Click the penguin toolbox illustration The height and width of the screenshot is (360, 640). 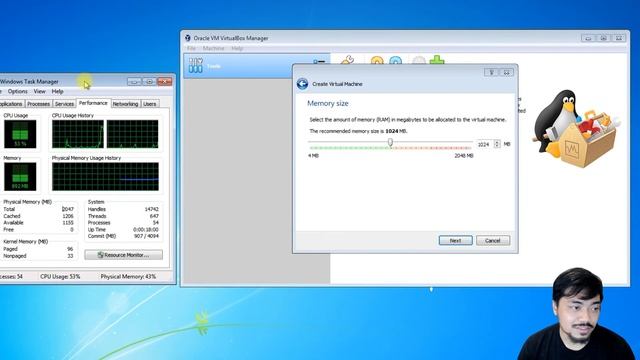point(576,129)
